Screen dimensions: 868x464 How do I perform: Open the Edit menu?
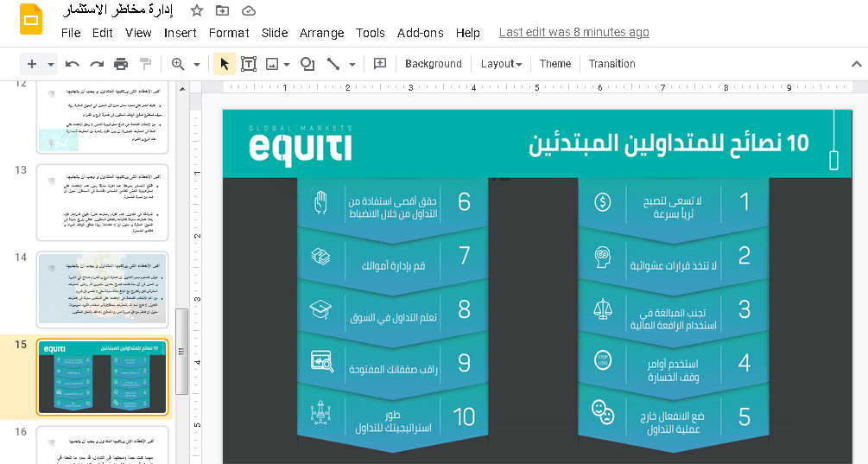point(103,33)
